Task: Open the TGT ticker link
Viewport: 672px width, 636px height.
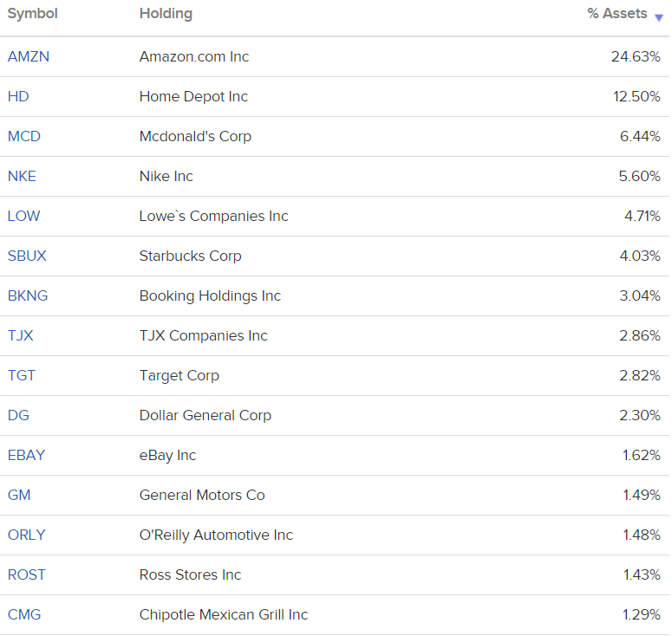Action: (x=22, y=375)
